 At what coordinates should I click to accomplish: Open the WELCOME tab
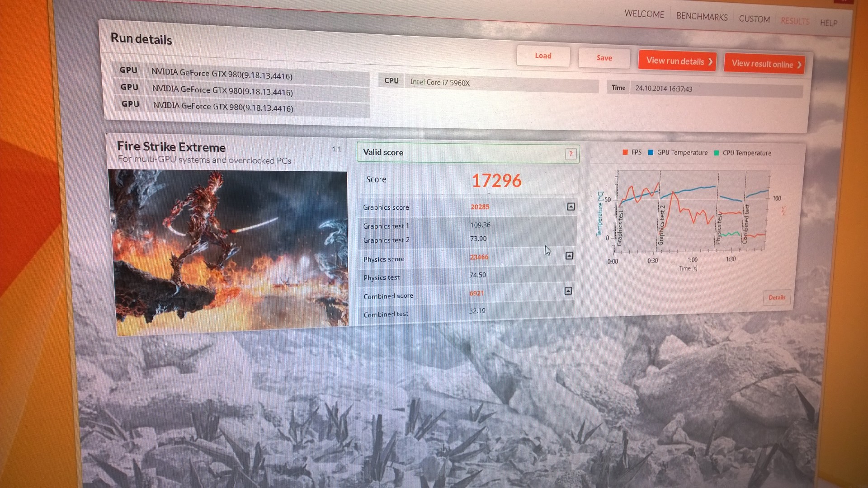tap(644, 14)
